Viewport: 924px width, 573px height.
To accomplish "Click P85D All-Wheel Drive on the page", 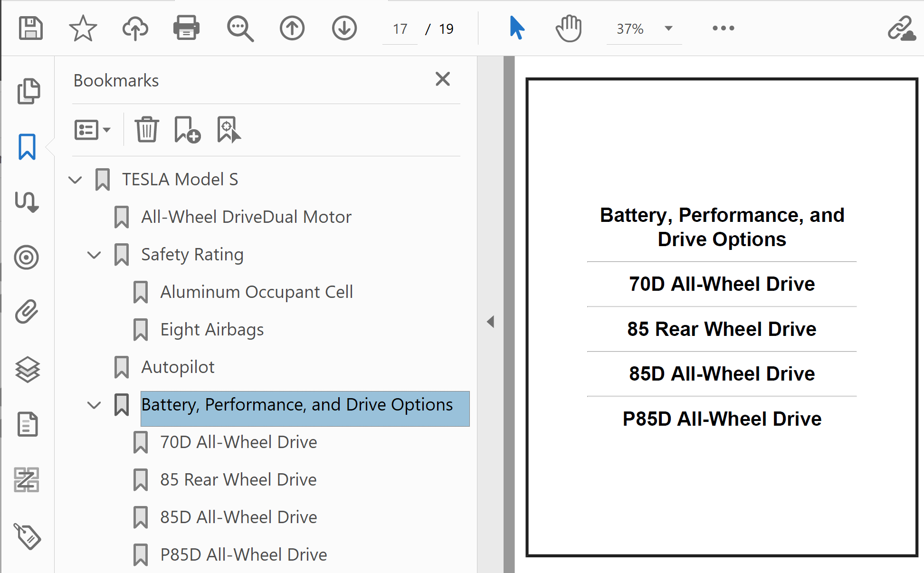I will (x=722, y=419).
